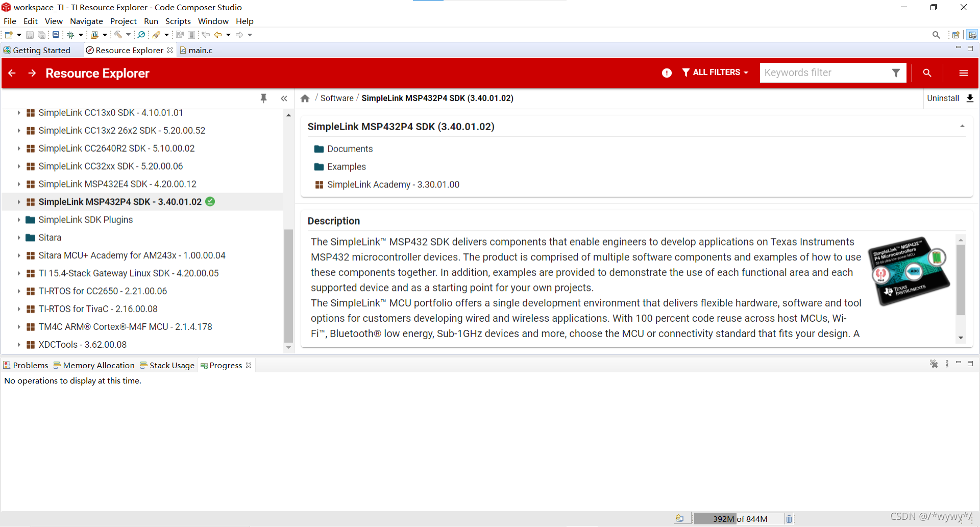The width and height of the screenshot is (980, 527).
Task: Run garbage collector trash icon
Action: (789, 519)
